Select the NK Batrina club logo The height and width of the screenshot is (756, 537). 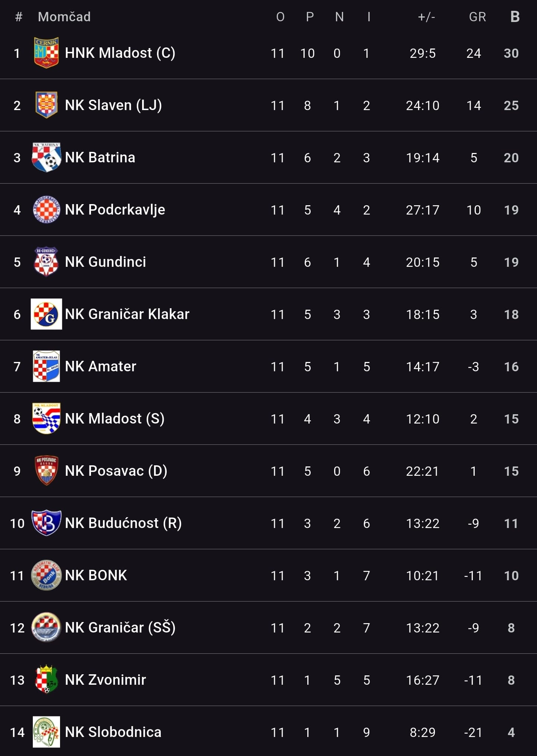pyautogui.click(x=46, y=157)
